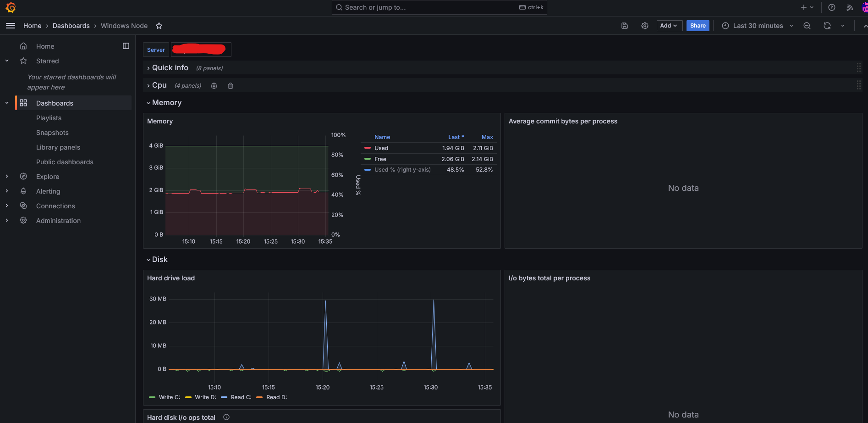Screen dimensions: 868x423
Task: Save the dashboard using disk icon
Action: point(624,26)
